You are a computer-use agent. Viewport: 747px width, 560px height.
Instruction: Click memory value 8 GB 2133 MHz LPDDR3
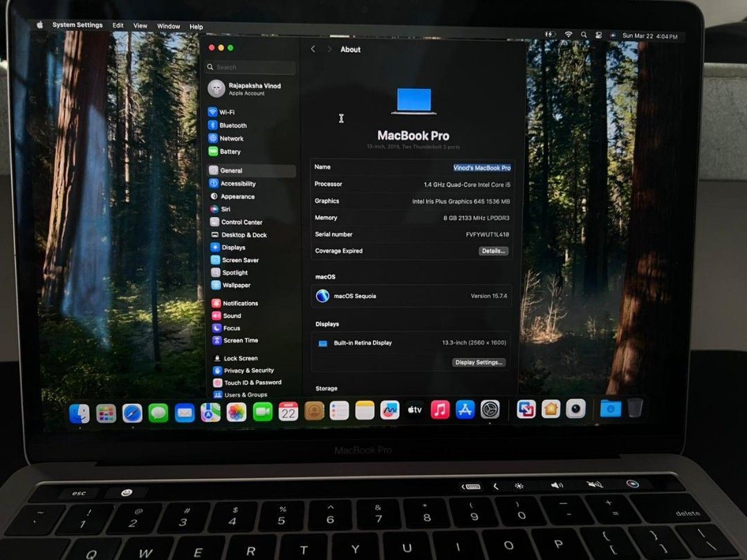[476, 218]
